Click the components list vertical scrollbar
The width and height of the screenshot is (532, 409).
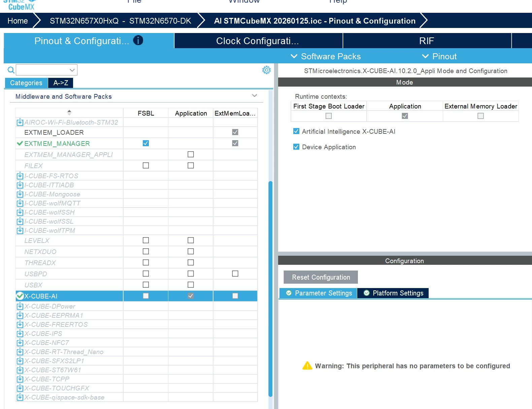[x=270, y=289]
